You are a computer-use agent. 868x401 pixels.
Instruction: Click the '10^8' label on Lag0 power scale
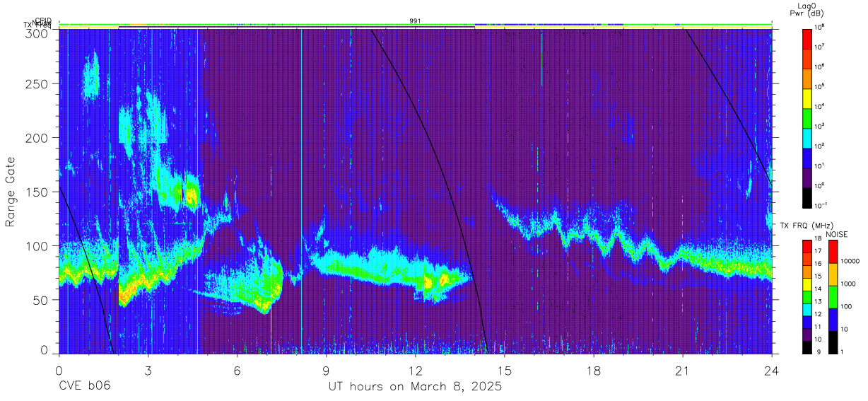pos(820,27)
